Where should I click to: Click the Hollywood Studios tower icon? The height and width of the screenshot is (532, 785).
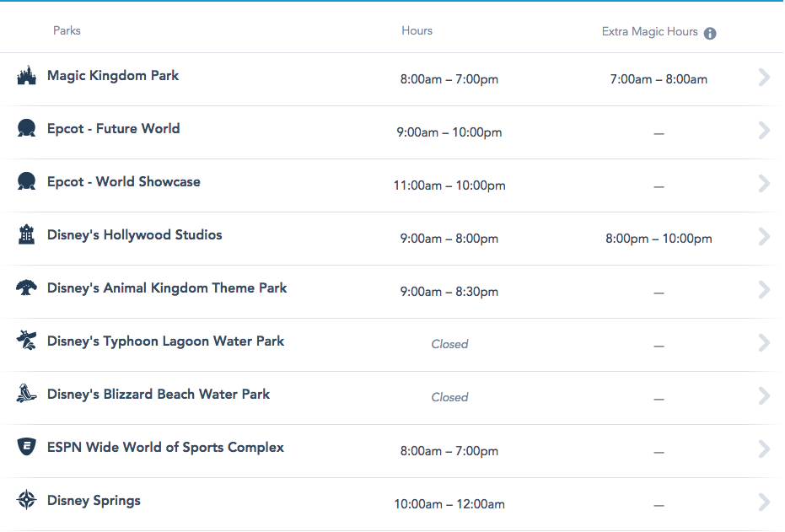[x=26, y=235]
